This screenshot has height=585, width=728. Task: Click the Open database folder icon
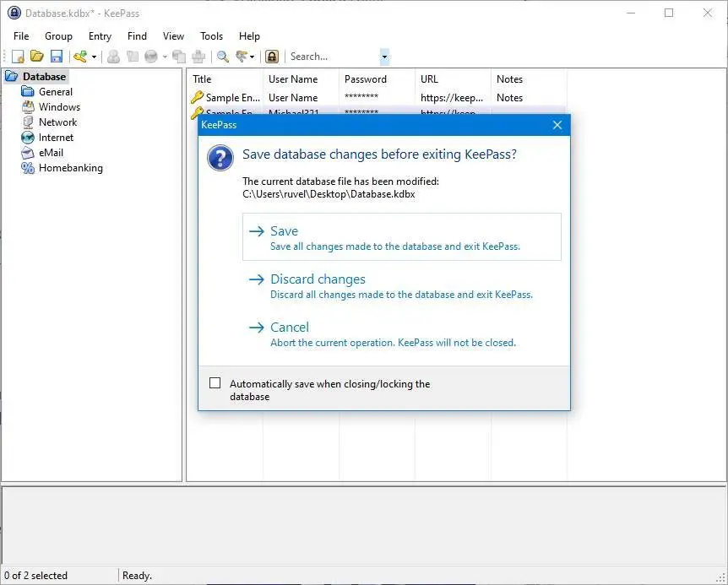[x=36, y=57]
